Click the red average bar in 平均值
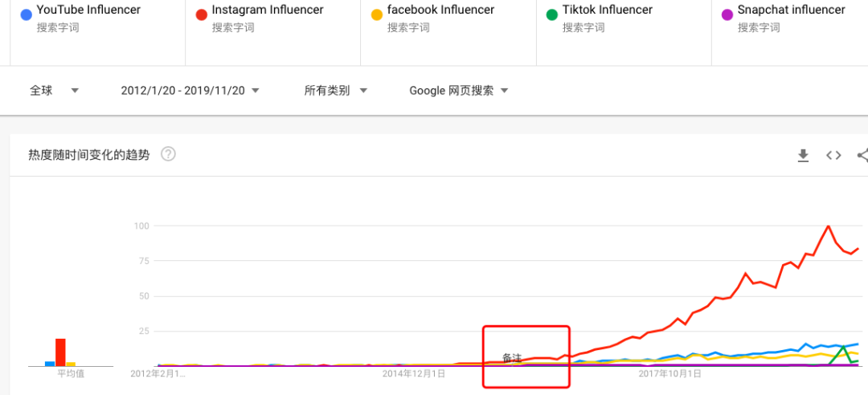 tap(60, 352)
